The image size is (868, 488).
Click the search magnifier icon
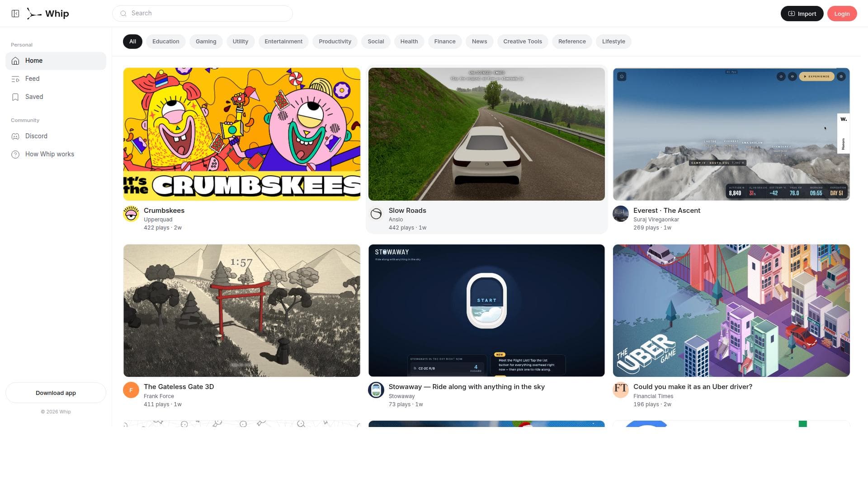(123, 14)
